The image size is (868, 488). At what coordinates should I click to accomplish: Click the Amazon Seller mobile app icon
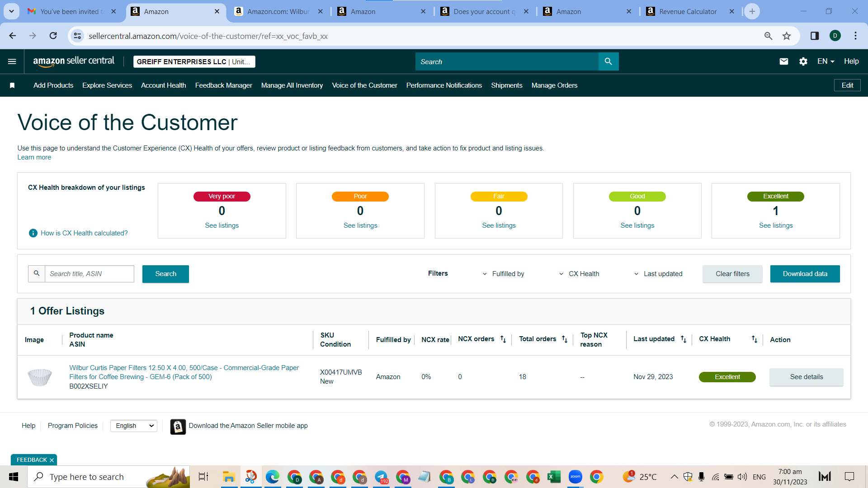(178, 427)
